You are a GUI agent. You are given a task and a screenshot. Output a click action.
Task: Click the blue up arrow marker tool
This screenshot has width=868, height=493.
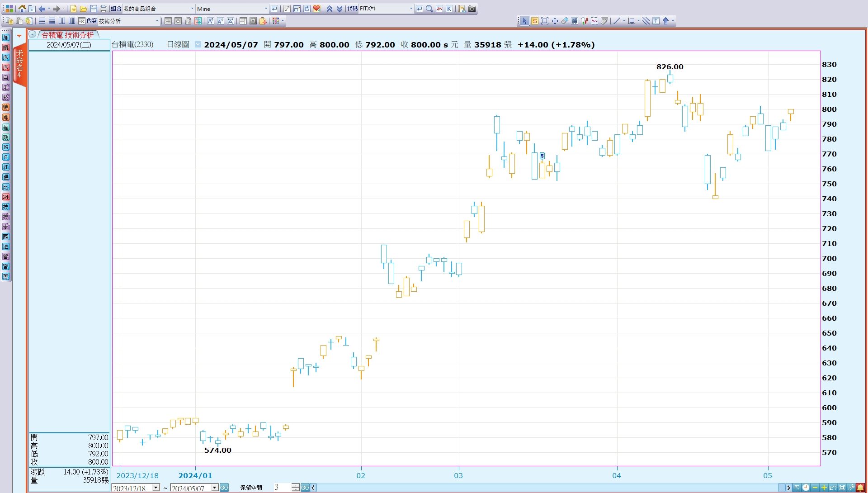tap(666, 21)
